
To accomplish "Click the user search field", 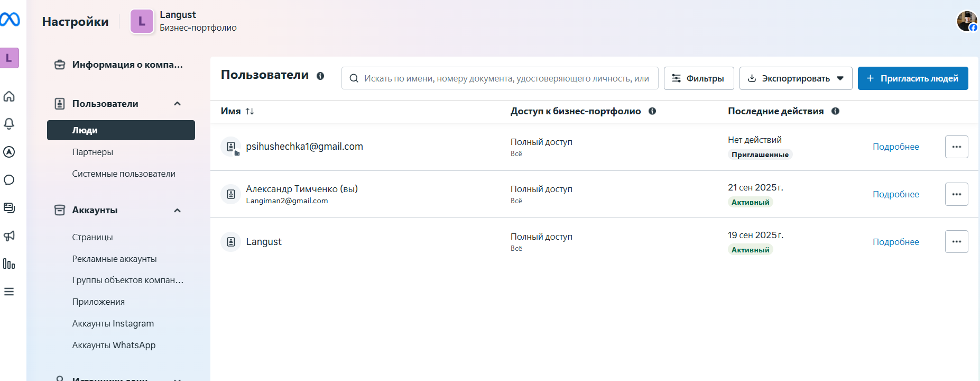I will click(500, 78).
